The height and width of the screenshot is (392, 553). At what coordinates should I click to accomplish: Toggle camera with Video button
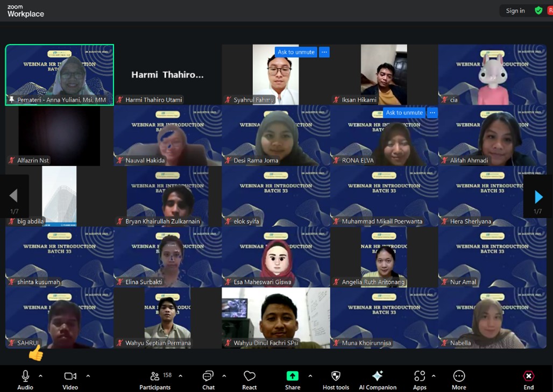(x=70, y=376)
